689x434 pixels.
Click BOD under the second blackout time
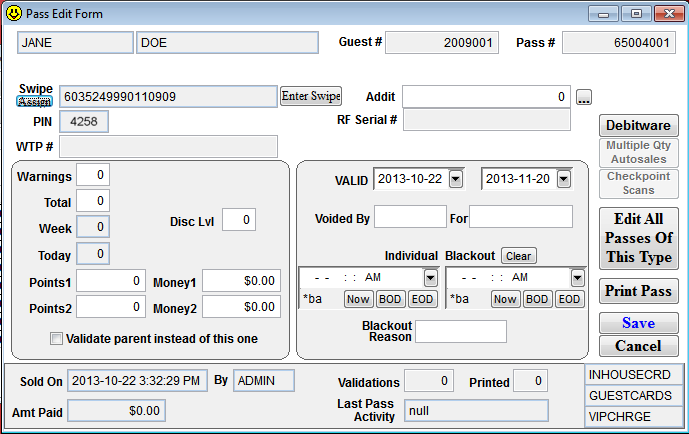click(x=537, y=300)
